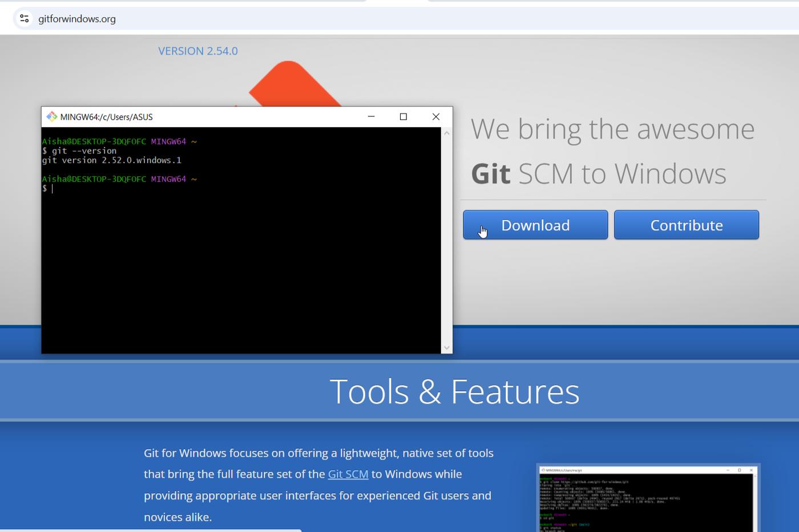
Task: Click the 'We bring the awesome' headline text
Action: point(612,129)
